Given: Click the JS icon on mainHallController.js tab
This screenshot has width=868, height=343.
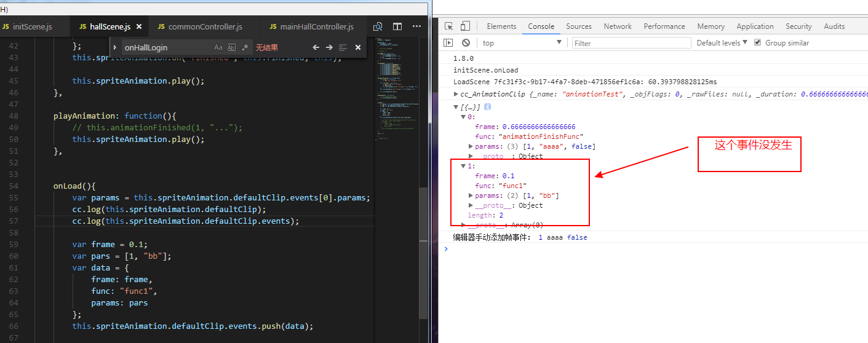Looking at the screenshot, I should tap(273, 27).
